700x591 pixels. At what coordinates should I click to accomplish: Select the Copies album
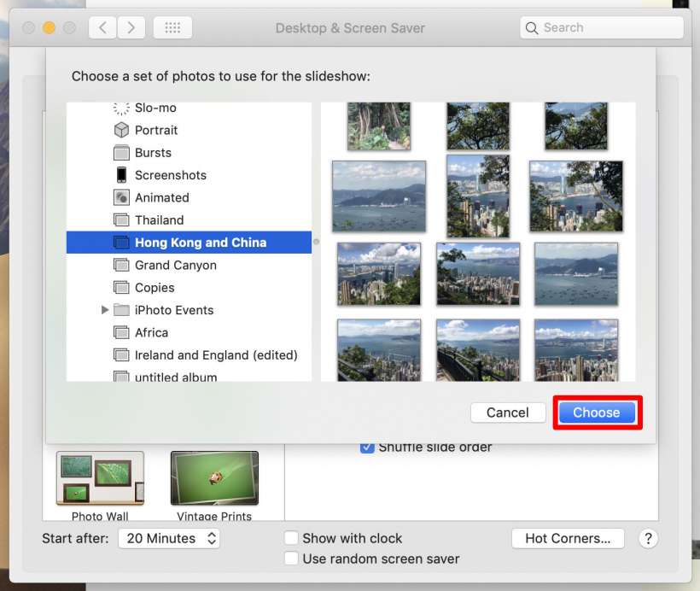point(189,287)
